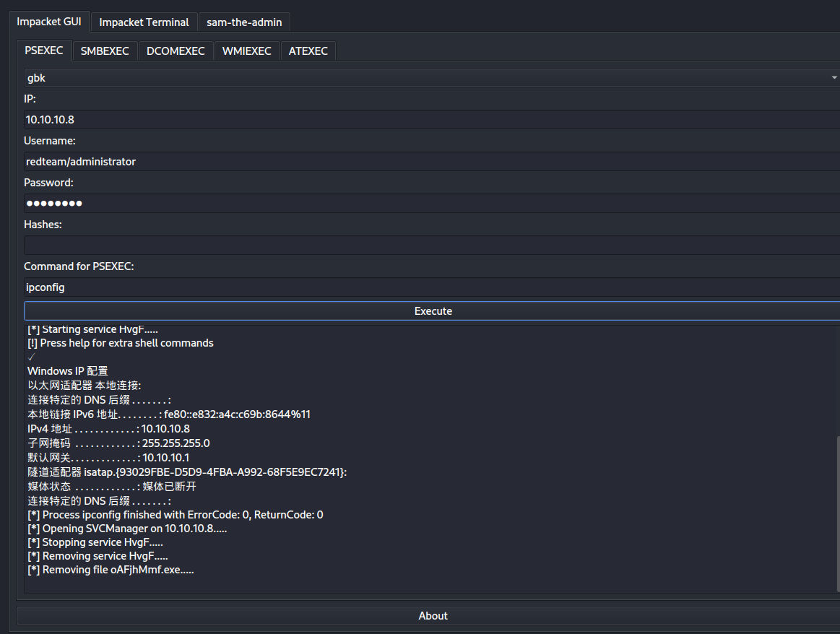The height and width of the screenshot is (634, 840).
Task: Click the IPv4 address 10.10.10.8 output line
Action: pos(109,429)
